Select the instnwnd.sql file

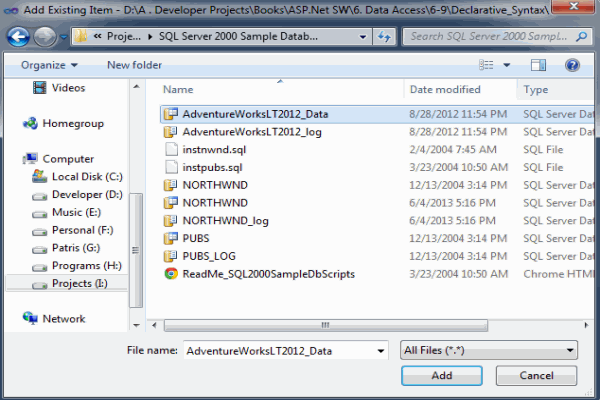click(214, 150)
